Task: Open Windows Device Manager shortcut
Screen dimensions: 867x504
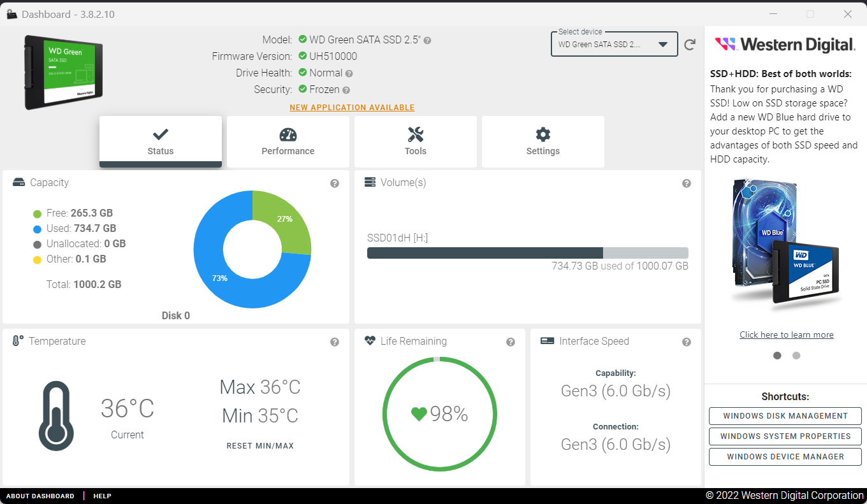Action: click(x=785, y=457)
